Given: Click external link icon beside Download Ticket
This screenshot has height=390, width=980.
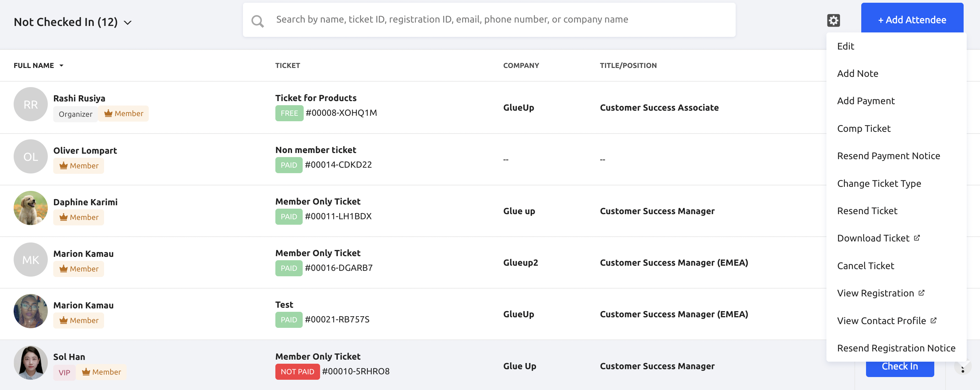Looking at the screenshot, I should pyautogui.click(x=917, y=238).
